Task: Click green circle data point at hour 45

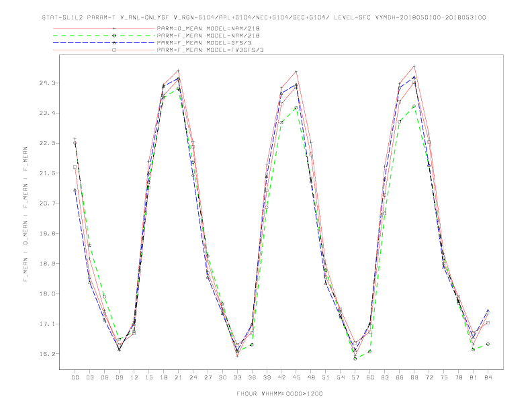Action: 296,108
